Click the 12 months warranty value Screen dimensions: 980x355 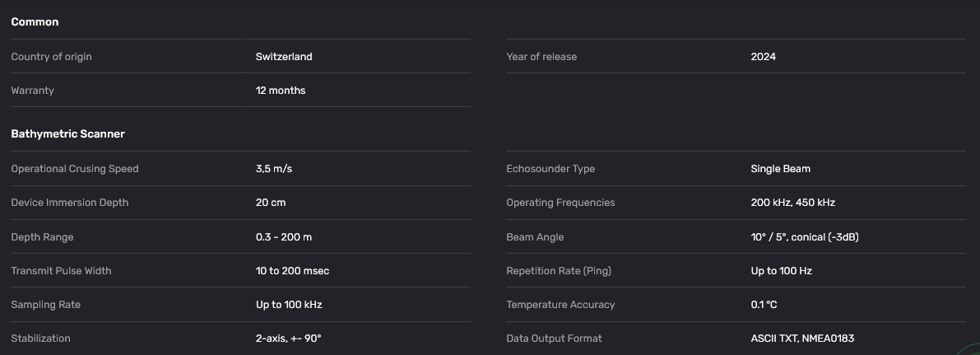(281, 91)
